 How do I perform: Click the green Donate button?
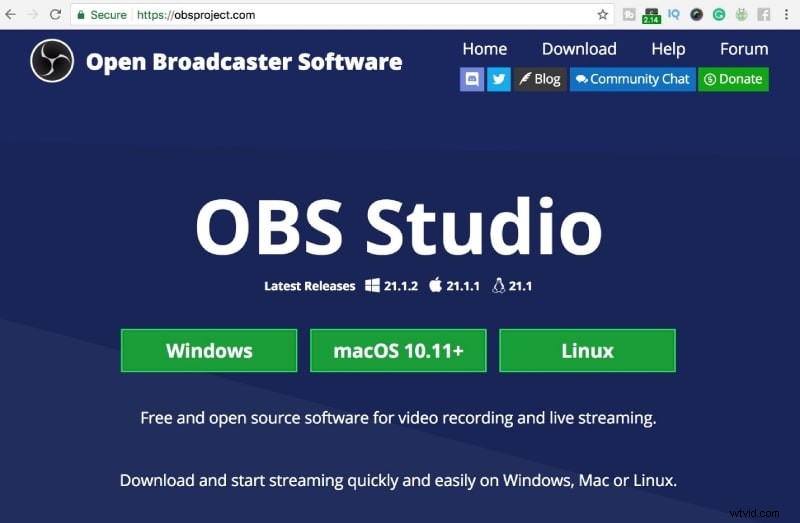click(x=733, y=79)
